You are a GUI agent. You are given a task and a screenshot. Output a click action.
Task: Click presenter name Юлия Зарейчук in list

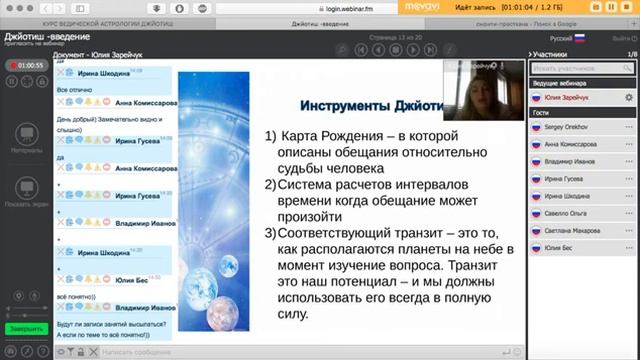tap(566, 98)
